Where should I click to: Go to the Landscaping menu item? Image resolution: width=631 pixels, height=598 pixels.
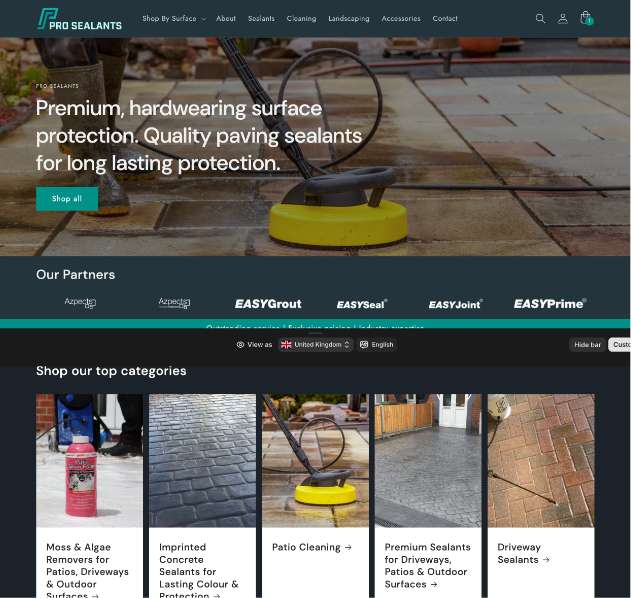pos(348,19)
